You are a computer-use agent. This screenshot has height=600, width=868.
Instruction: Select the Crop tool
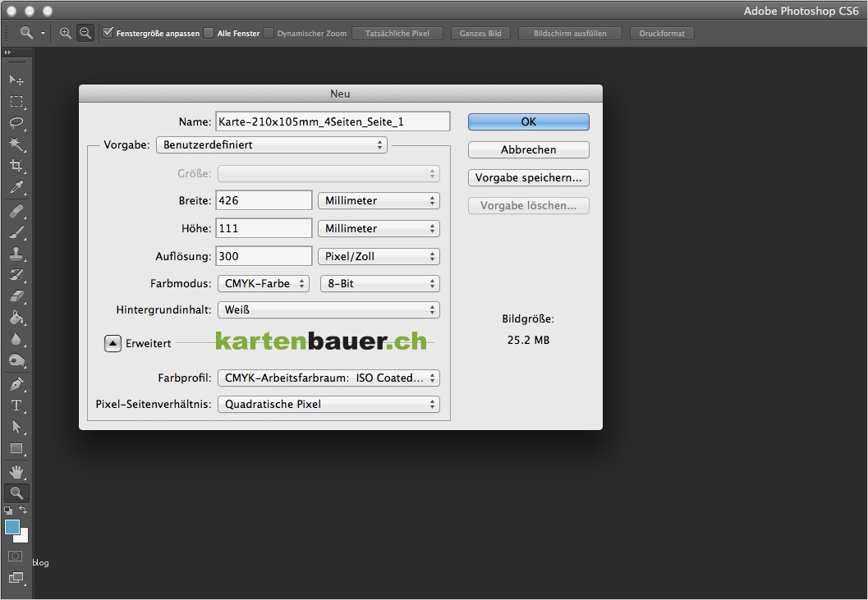click(16, 166)
